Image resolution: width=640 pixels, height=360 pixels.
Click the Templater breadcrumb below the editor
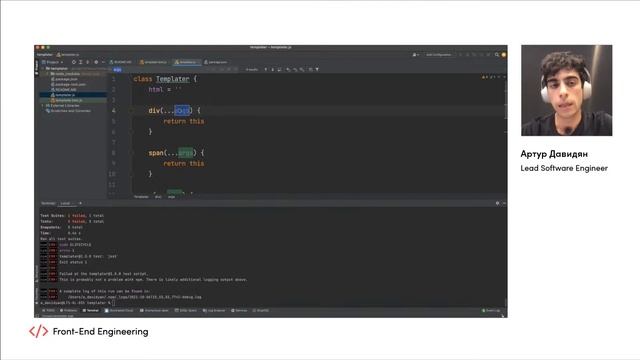[x=141, y=197]
